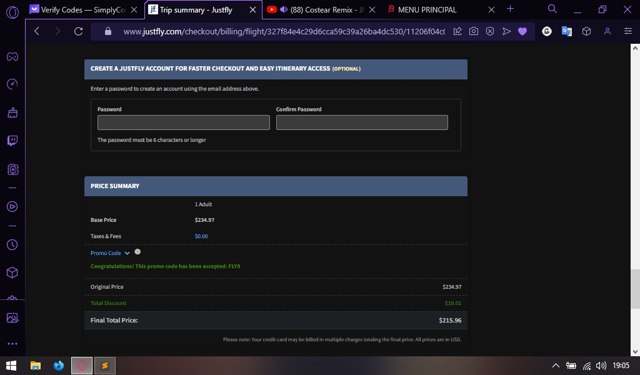Click the Total Discount $19.01 value
The image size is (640, 375).
pos(453,303)
